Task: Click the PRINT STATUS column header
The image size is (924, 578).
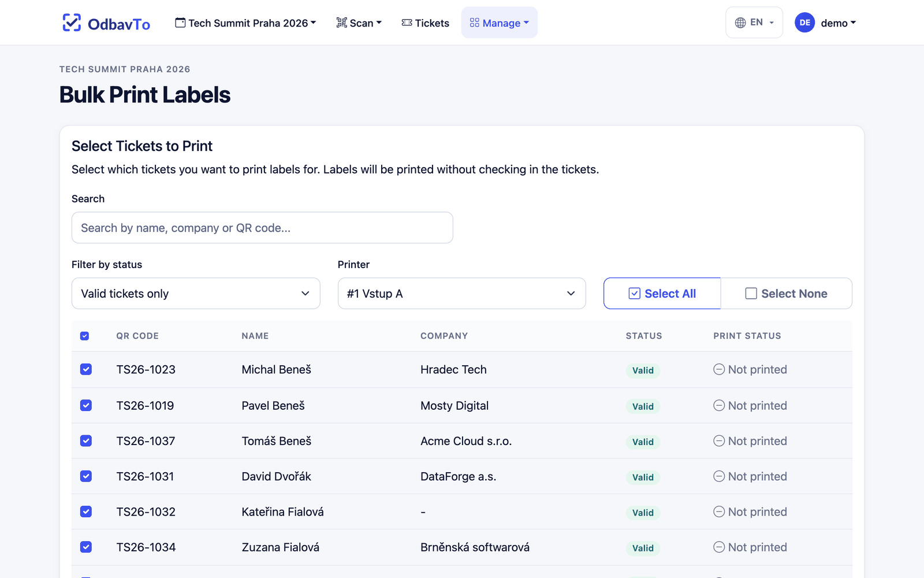Action: point(747,336)
